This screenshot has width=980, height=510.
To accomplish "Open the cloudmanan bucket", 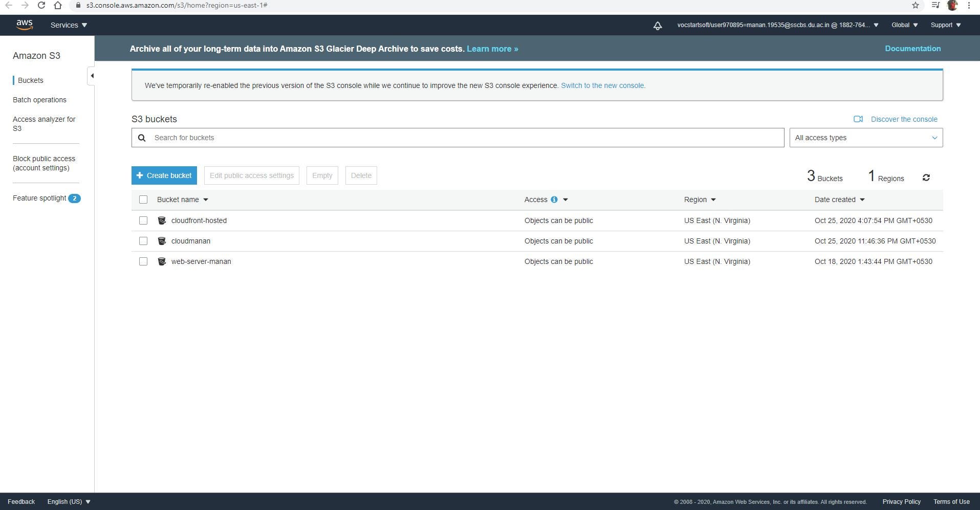I will click(x=190, y=241).
